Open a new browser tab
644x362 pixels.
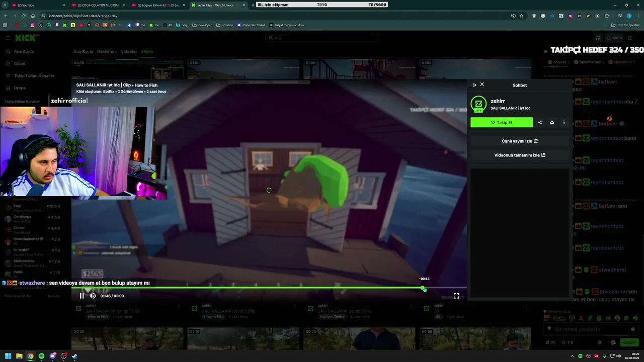tap(253, 5)
